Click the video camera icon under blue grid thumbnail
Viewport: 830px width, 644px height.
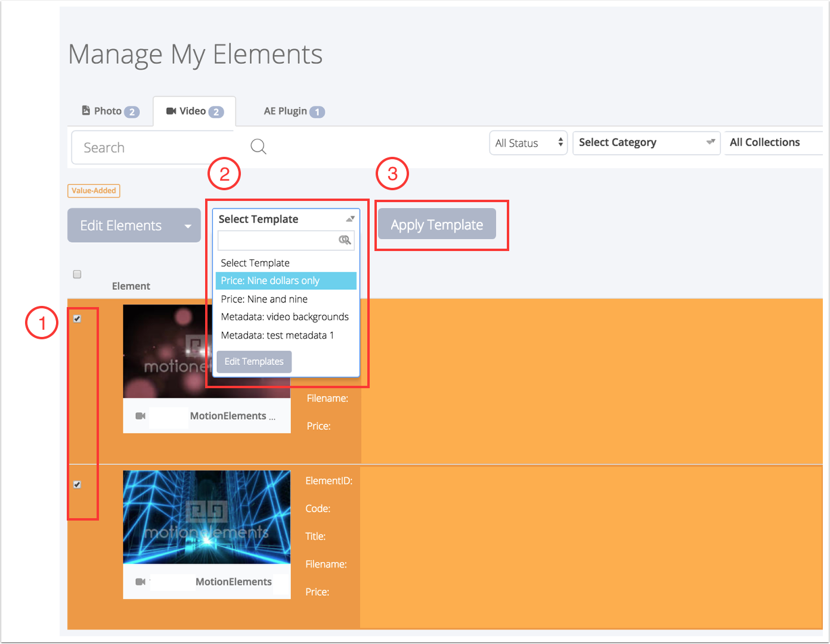pyautogui.click(x=141, y=581)
